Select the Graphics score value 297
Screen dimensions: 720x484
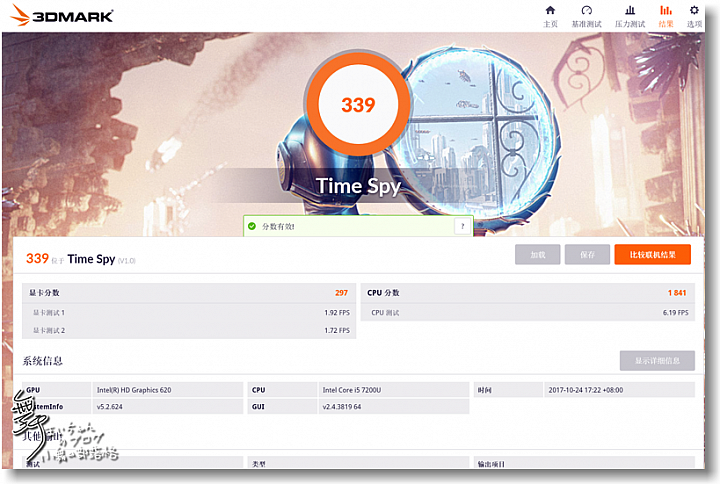(341, 293)
